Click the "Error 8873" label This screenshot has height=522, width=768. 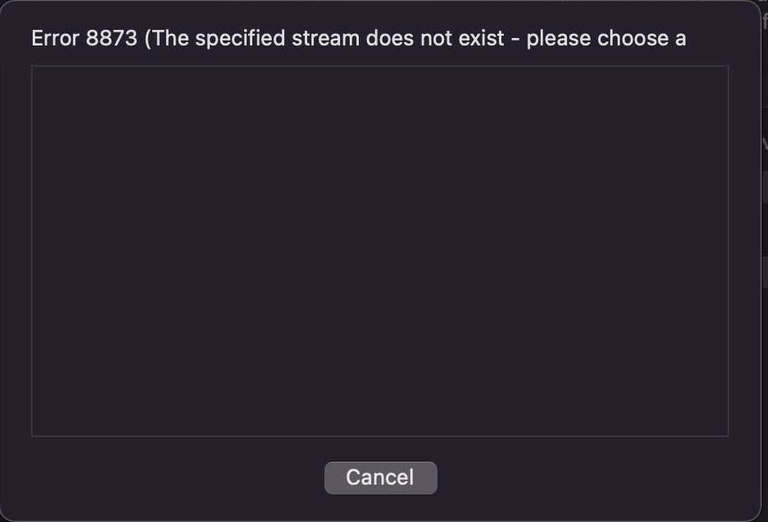click(84, 39)
